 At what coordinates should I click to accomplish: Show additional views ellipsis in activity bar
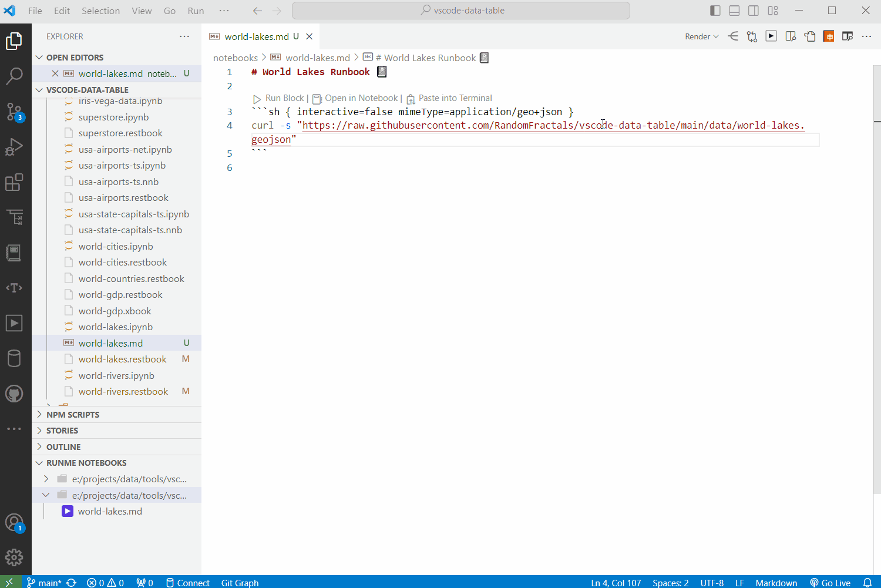click(x=14, y=429)
